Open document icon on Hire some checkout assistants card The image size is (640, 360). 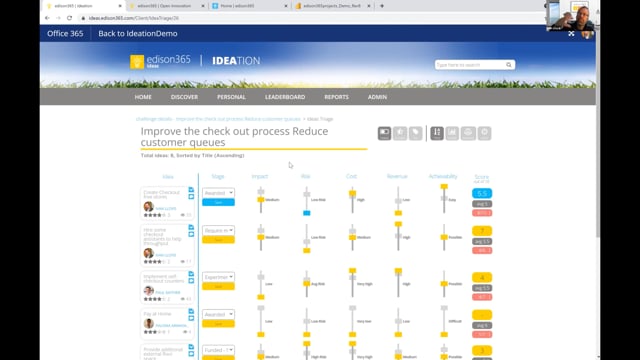click(191, 227)
